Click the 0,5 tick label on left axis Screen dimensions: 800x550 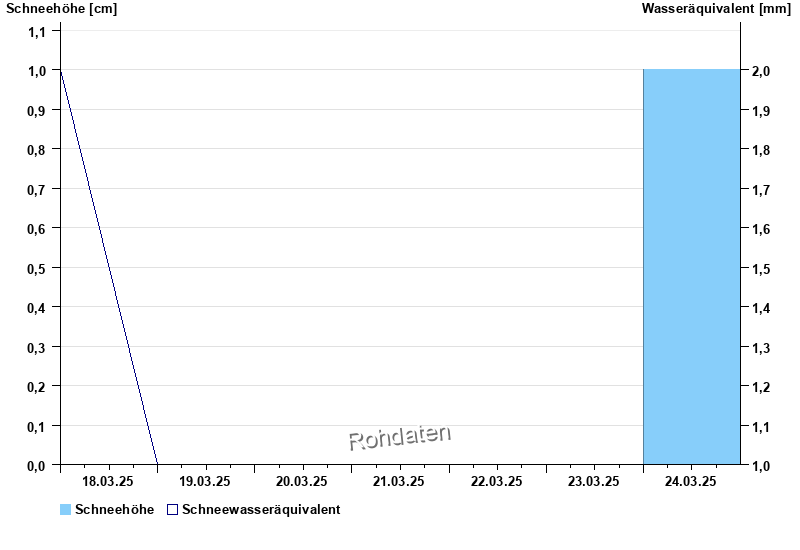37,268
